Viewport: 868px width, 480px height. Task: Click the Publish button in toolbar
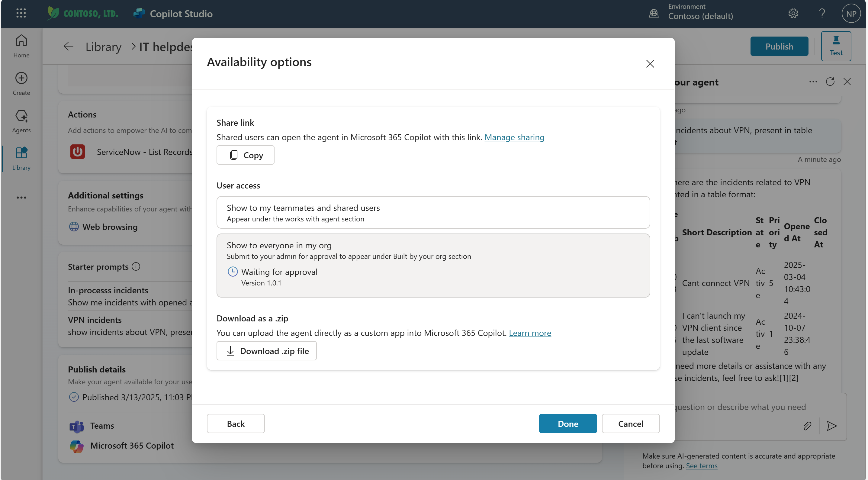pyautogui.click(x=780, y=46)
